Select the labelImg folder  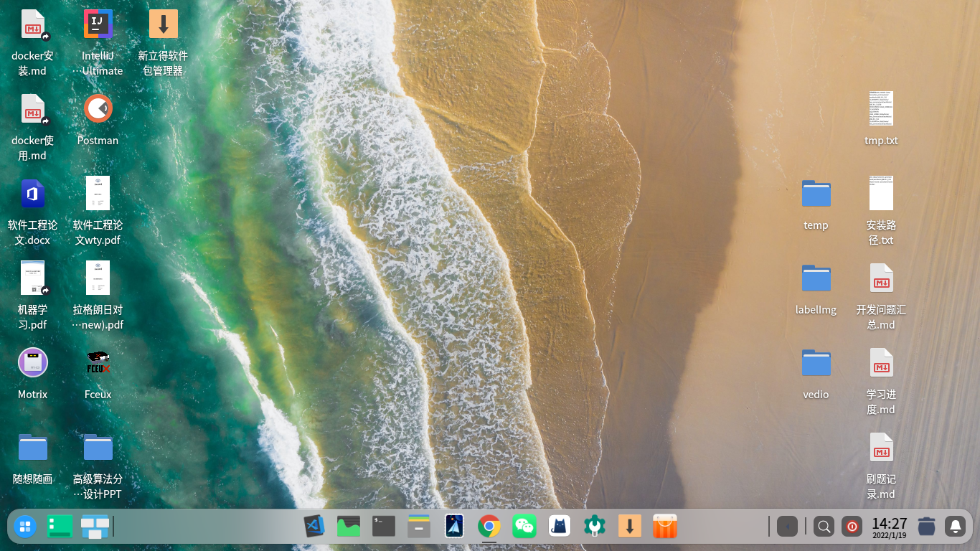tap(816, 278)
